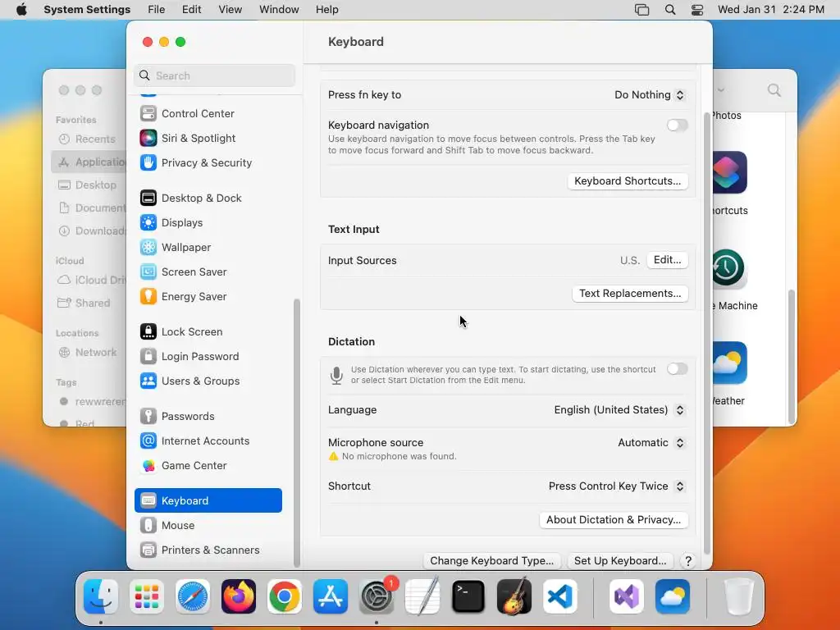Click the Keyboard pane scrollbar

coord(706,333)
